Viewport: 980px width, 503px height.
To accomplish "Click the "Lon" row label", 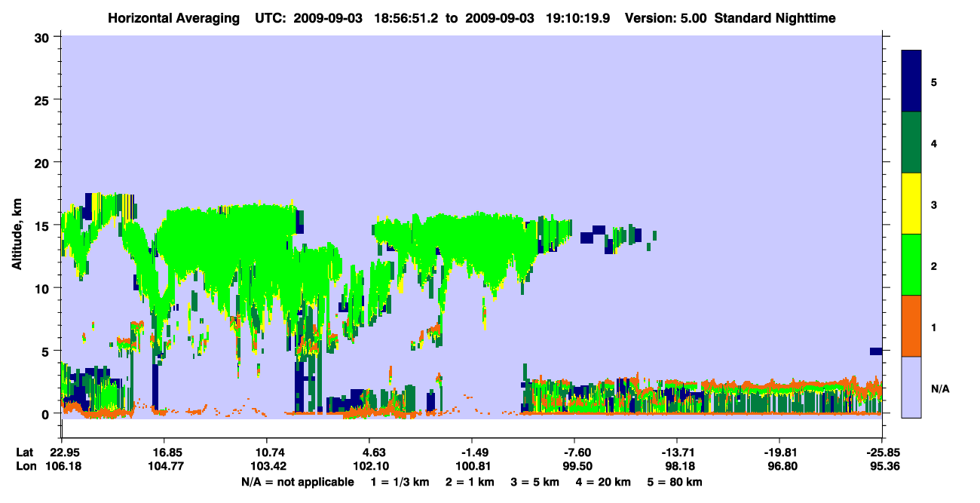I will (x=26, y=467).
